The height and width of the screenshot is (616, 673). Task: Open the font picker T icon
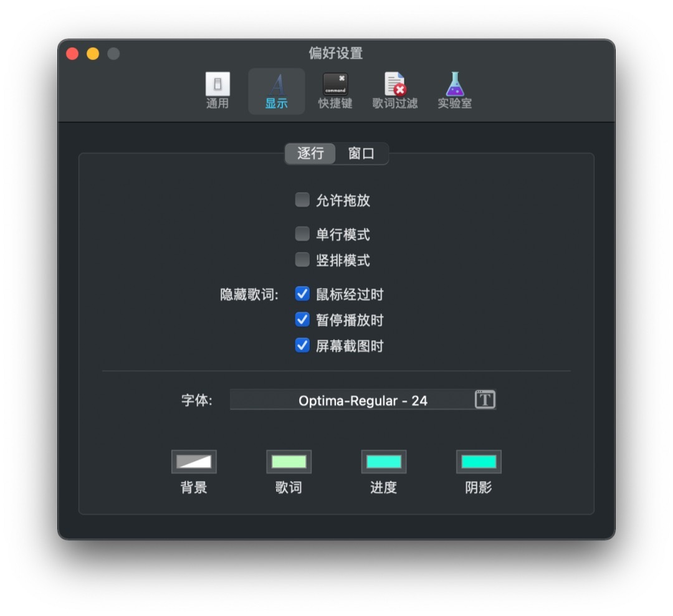click(x=485, y=399)
